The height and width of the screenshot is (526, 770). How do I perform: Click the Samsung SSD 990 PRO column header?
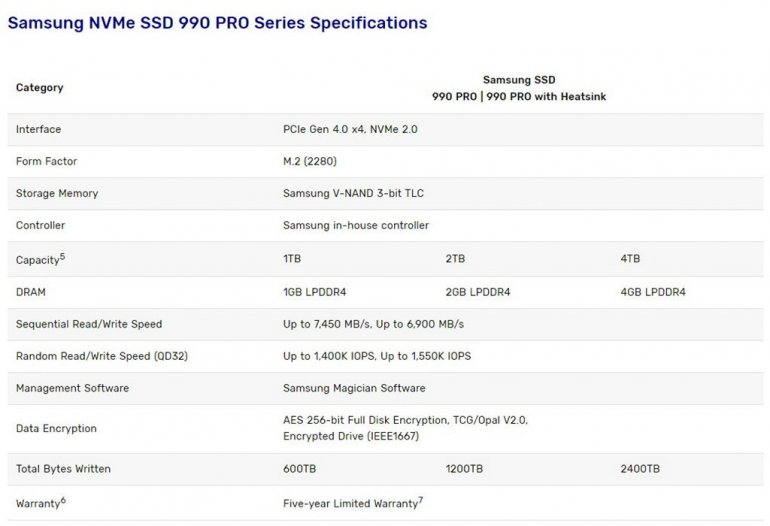point(518,88)
